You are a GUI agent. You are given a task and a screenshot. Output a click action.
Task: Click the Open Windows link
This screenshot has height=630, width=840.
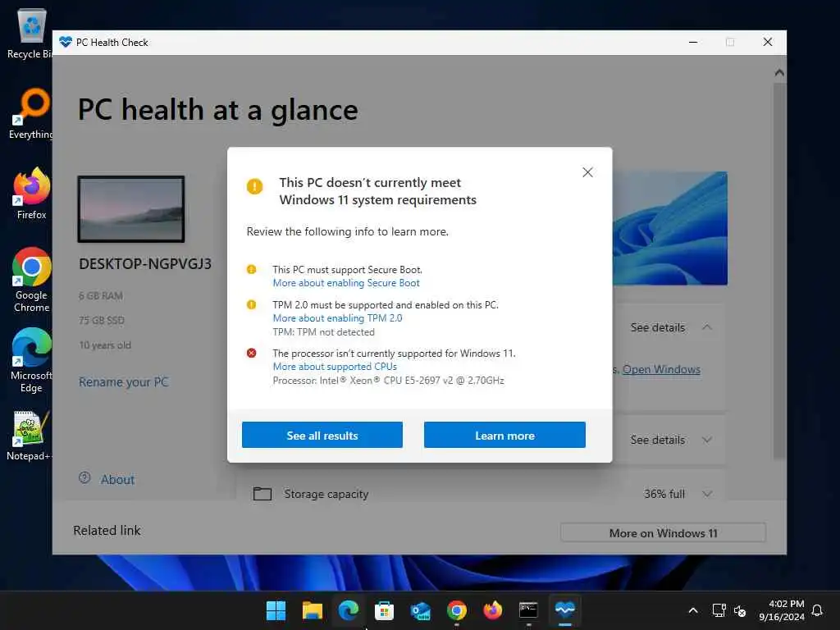661,370
